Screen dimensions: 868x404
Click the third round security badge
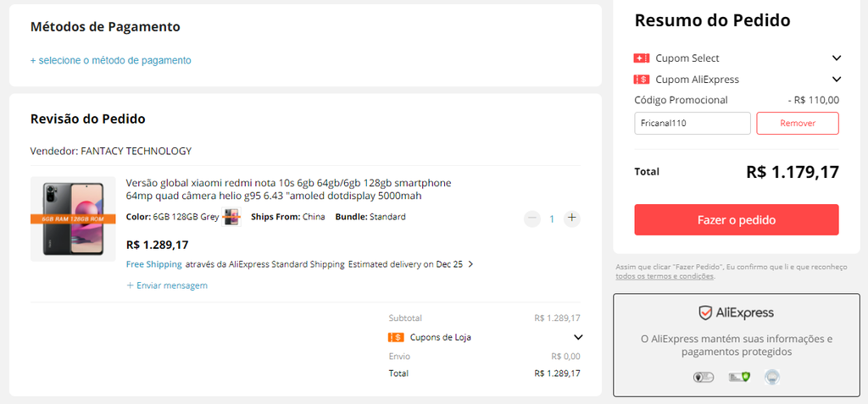(x=772, y=378)
